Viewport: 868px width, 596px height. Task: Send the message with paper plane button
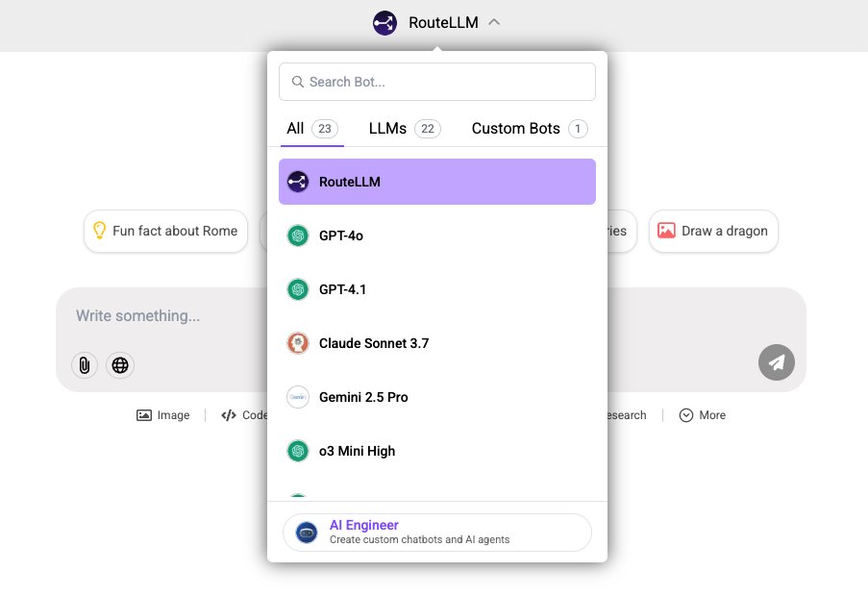click(x=777, y=362)
